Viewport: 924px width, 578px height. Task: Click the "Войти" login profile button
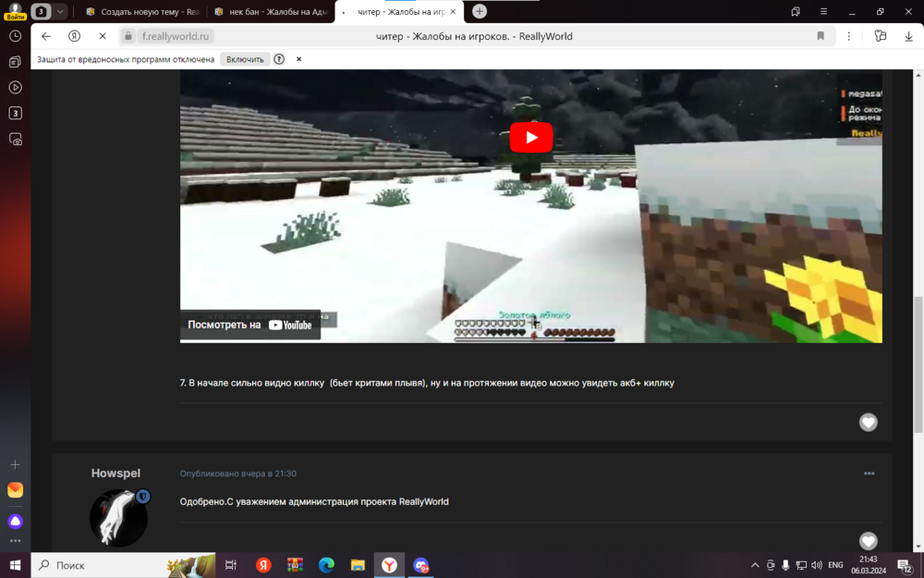click(16, 11)
